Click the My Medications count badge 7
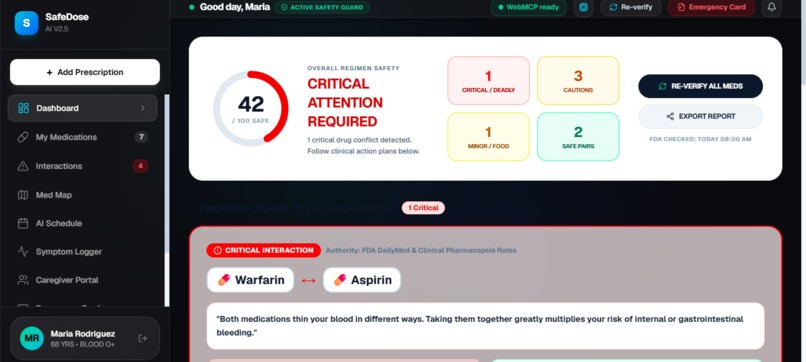The image size is (806, 362). 141,137
